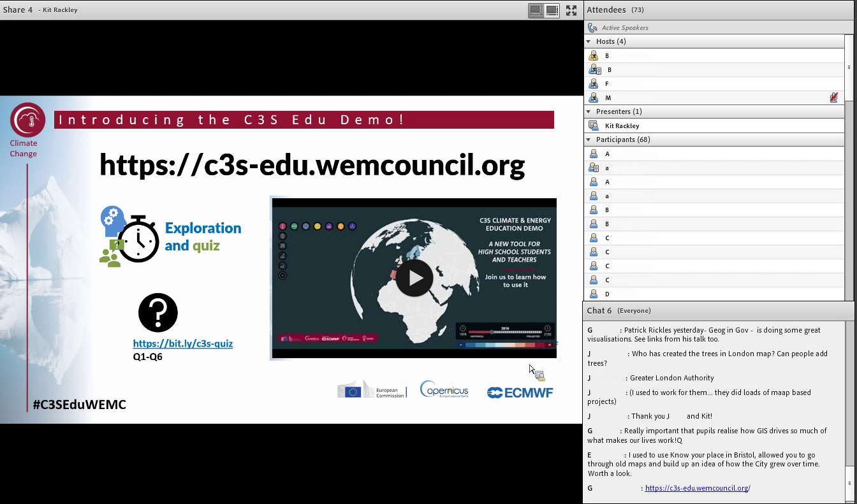Click the #C3SEduWEMC hashtag on the slide
This screenshot has height=504, width=857.
pyautogui.click(x=80, y=405)
